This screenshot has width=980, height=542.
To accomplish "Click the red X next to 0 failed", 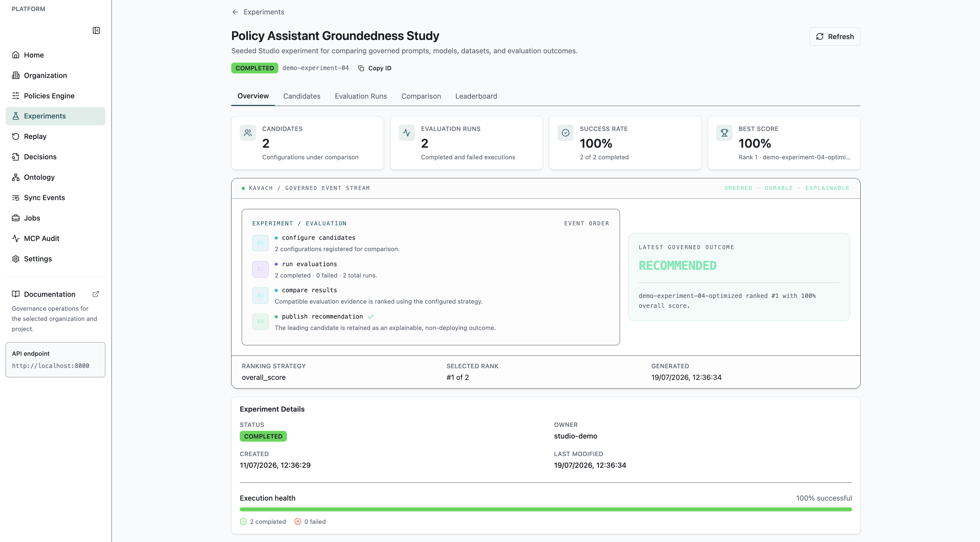I will (298, 522).
